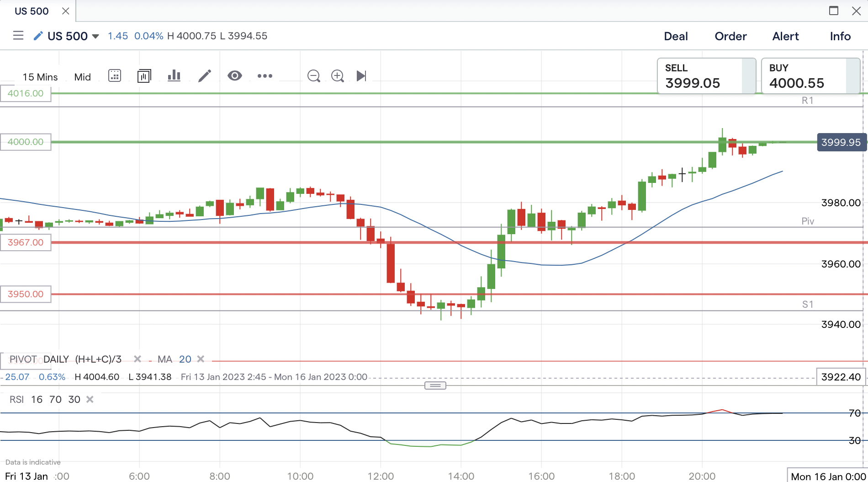
Task: Remove the PIVOT DAILY indicator
Action: pyautogui.click(x=137, y=359)
